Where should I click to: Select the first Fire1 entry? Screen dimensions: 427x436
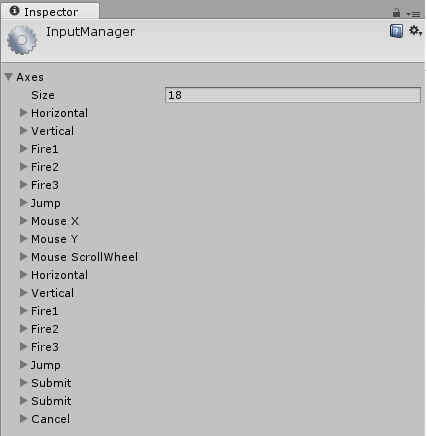pyautogui.click(x=45, y=149)
